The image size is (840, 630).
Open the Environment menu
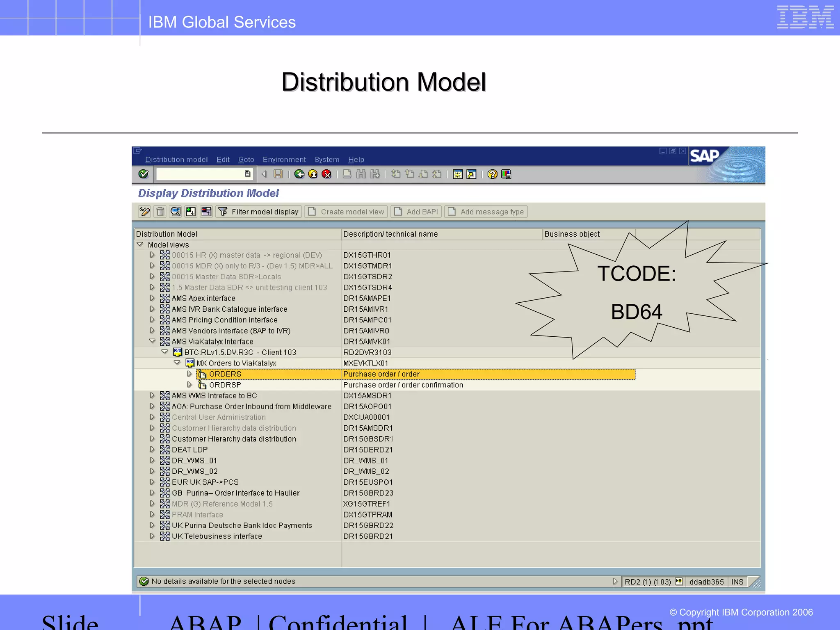tap(284, 160)
